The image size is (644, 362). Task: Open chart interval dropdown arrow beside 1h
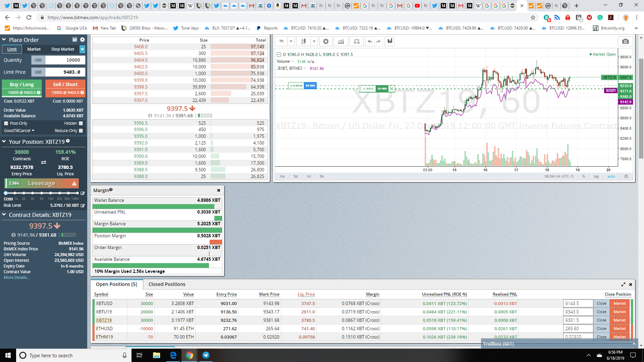tap(291, 41)
